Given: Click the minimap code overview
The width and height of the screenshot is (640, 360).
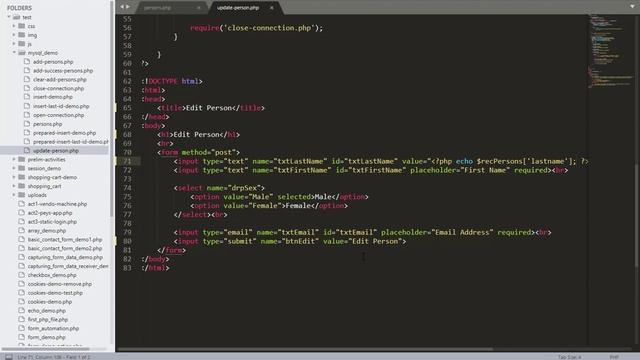Looking at the screenshot, I should click(x=611, y=51).
